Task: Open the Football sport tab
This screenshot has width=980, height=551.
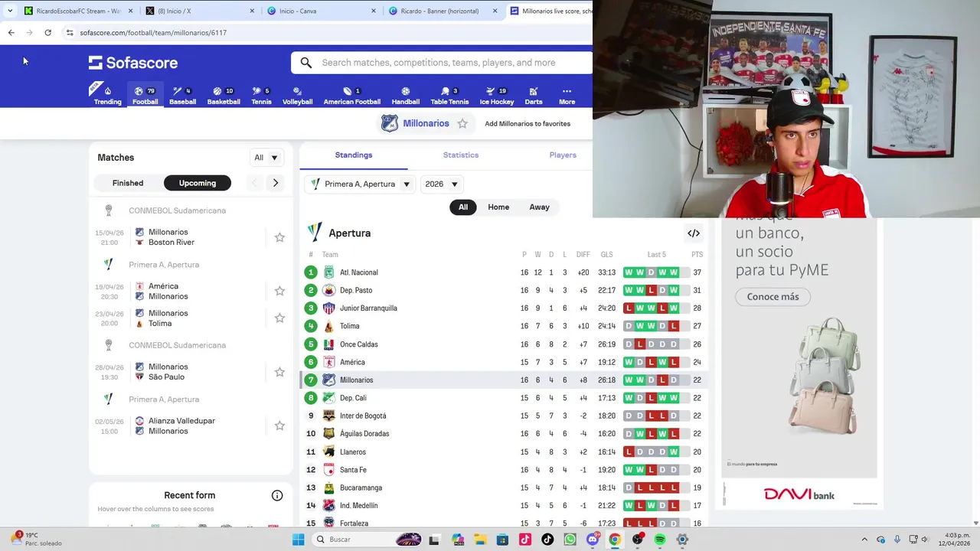Action: point(145,96)
